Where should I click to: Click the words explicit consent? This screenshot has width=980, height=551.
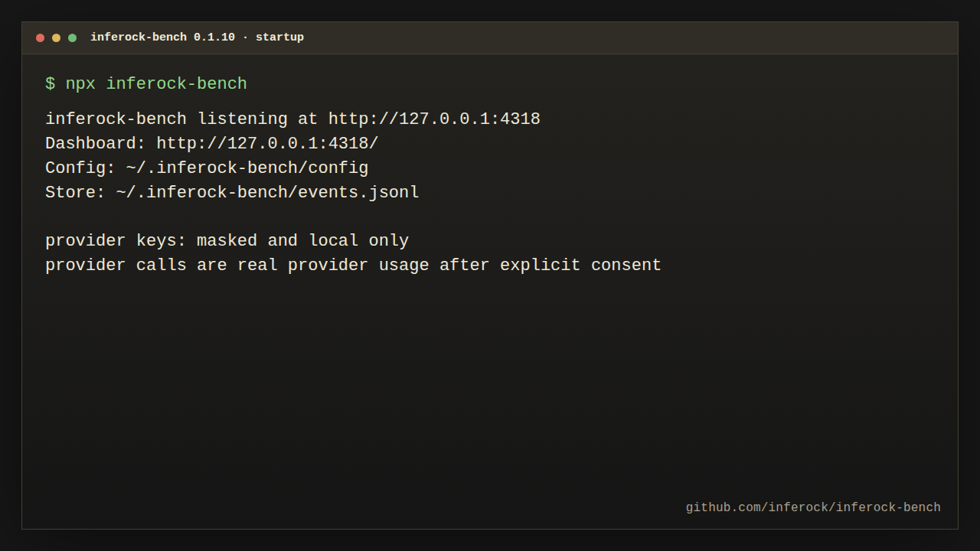pyautogui.click(x=580, y=266)
